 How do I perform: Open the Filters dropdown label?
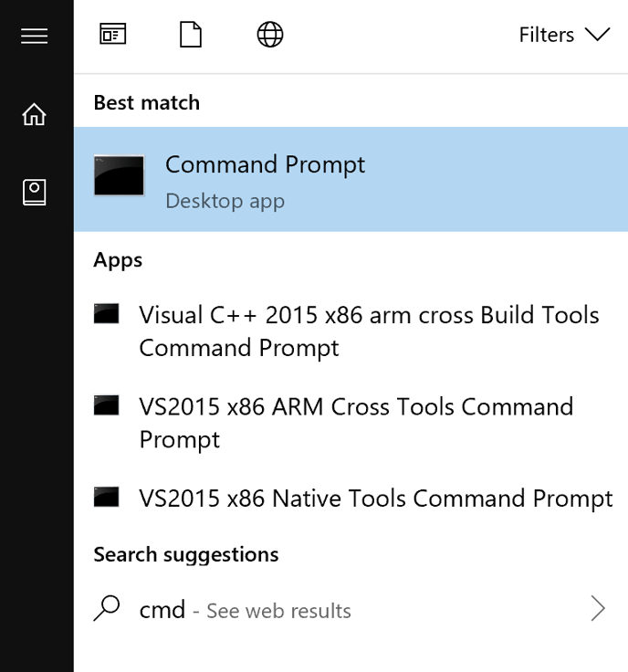pos(546,35)
